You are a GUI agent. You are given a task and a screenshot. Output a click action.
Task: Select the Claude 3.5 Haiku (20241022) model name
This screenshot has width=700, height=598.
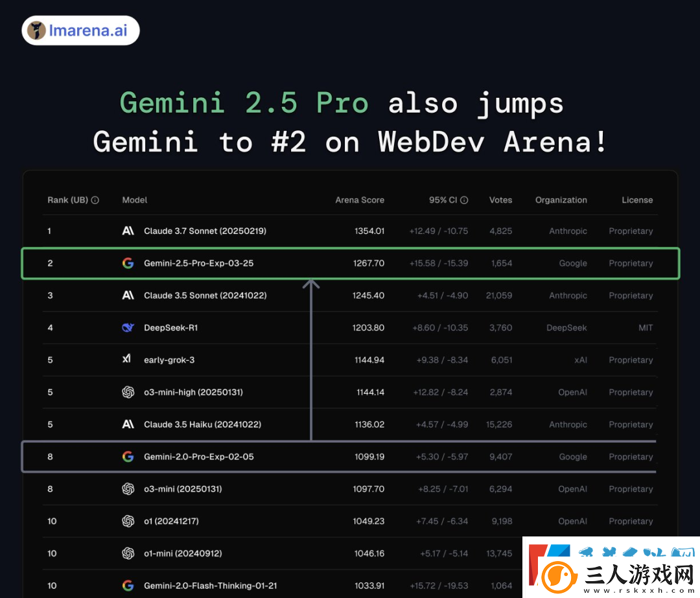tap(202, 424)
